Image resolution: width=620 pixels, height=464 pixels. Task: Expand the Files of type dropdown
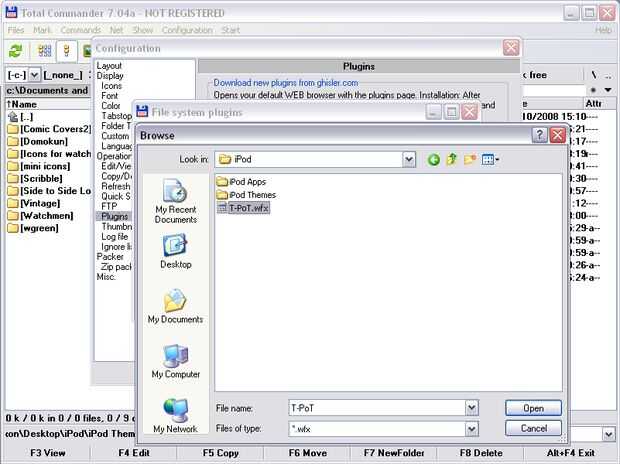tap(472, 429)
